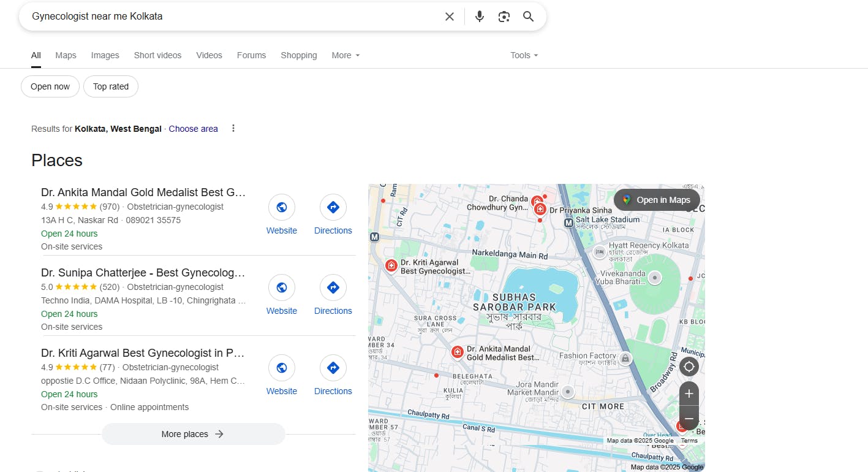
Task: Expand the More search categories dropdown
Action: click(x=346, y=55)
